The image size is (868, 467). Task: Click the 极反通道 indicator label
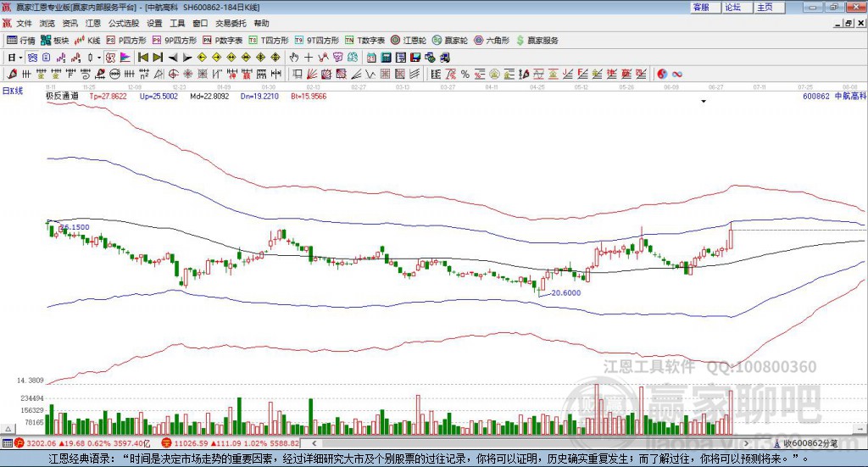pyautogui.click(x=62, y=96)
